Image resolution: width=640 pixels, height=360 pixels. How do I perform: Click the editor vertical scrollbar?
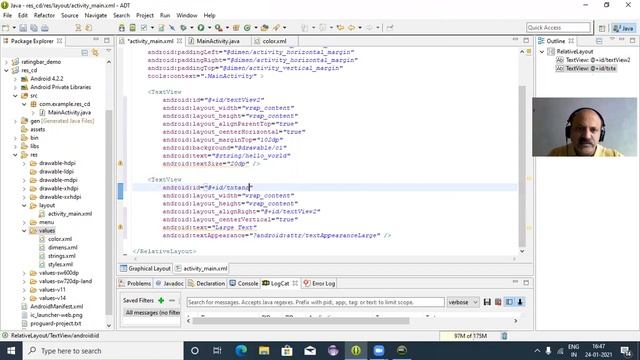pyautogui.click(x=522, y=166)
